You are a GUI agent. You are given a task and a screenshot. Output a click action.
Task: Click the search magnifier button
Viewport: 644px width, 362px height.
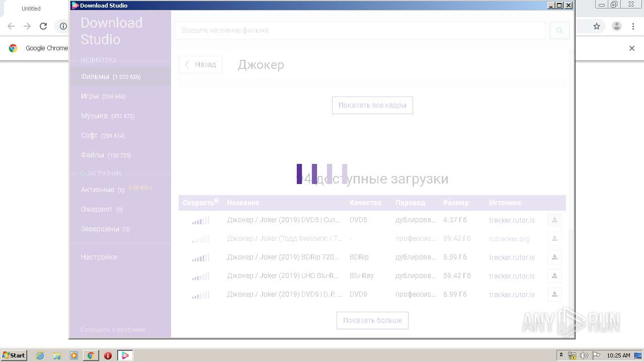pos(559,30)
